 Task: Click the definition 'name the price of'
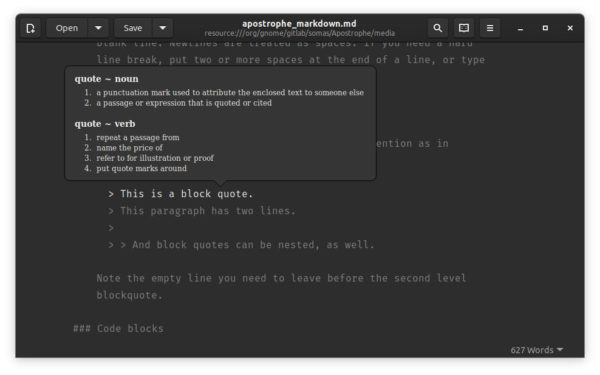[129, 148]
